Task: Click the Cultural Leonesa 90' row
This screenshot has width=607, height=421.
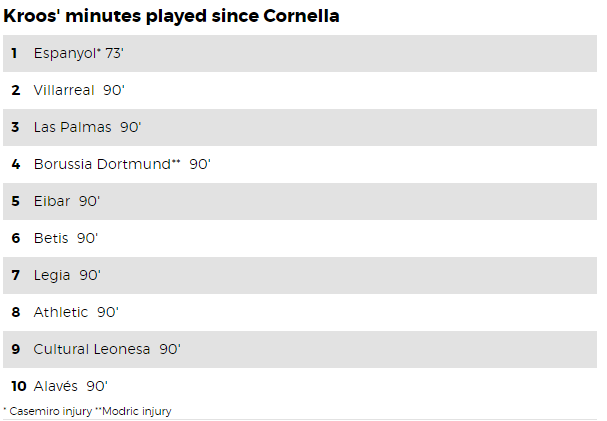Action: 300,349
